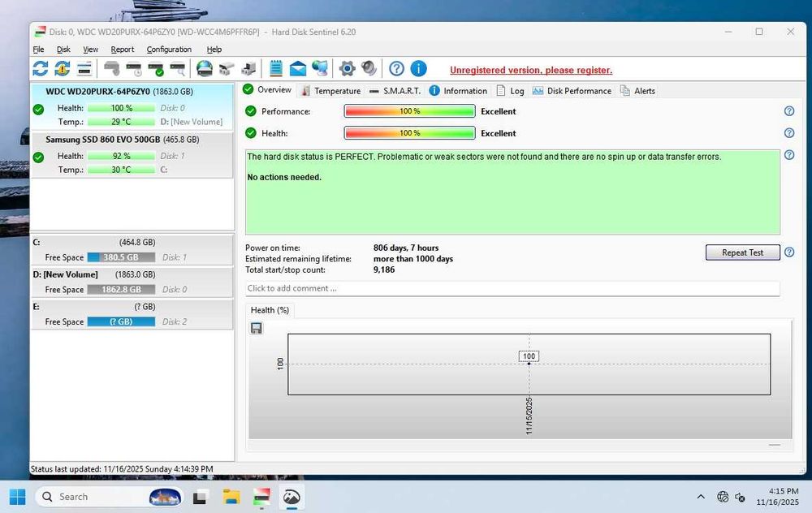Select the WDC WD20PURX-64P6ZY0 disk entry

(132, 106)
